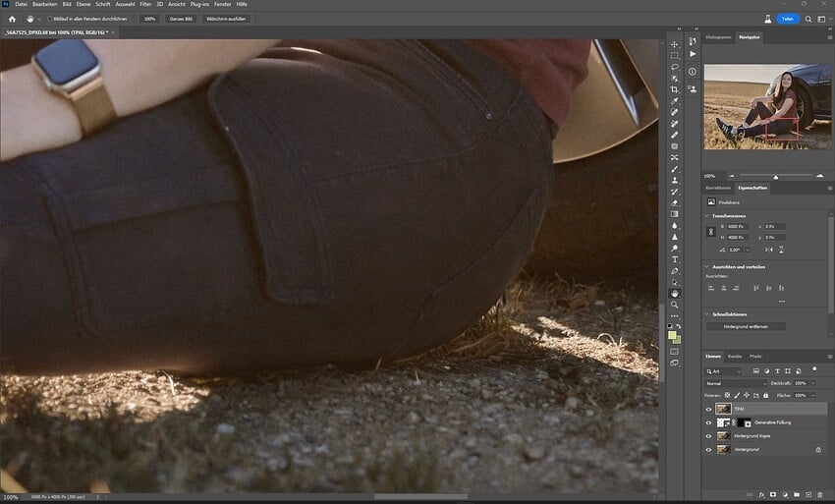835x504 pixels.
Task: Click the 'Ganzes Bild' button
Action: [181, 19]
